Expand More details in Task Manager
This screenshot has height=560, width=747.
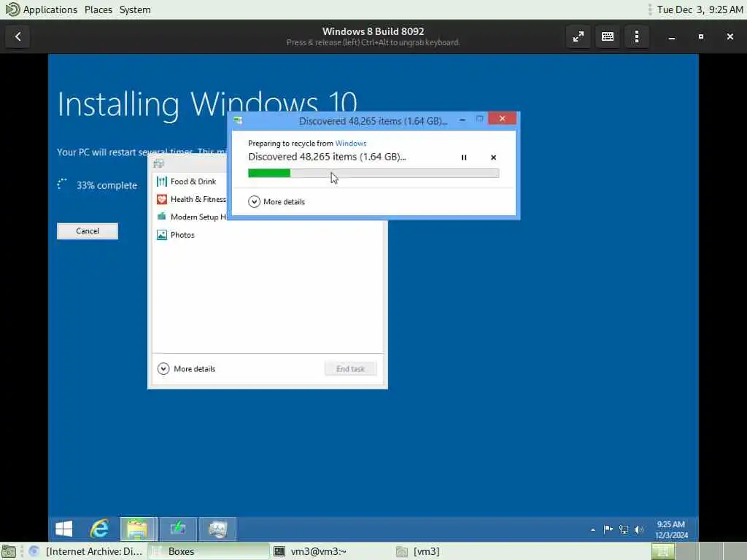pyautogui.click(x=186, y=368)
